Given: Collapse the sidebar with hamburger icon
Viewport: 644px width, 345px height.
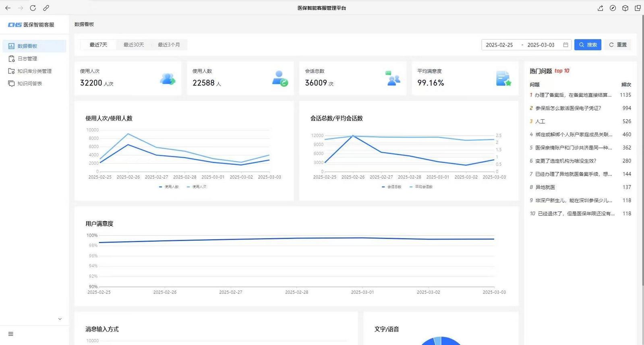Looking at the screenshot, I should (11, 334).
